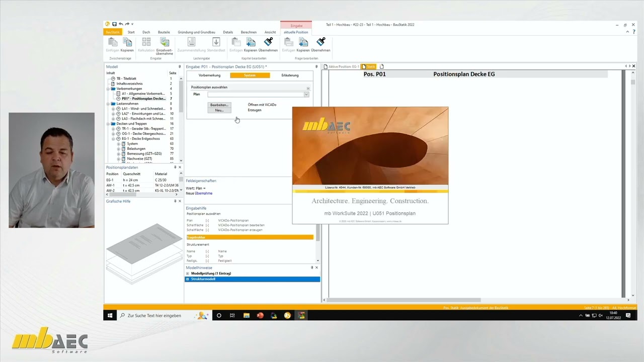Open the Zusammenstellung tool
Viewport: 644px width, 362px height.
pyautogui.click(x=191, y=45)
